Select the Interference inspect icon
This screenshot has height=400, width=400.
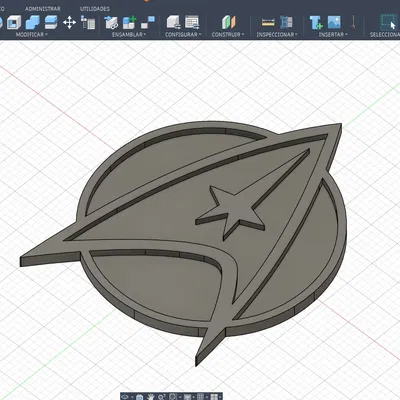click(x=286, y=22)
